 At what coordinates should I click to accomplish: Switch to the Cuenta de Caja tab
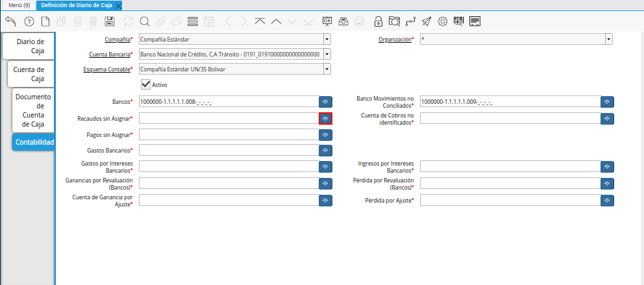[32, 74]
